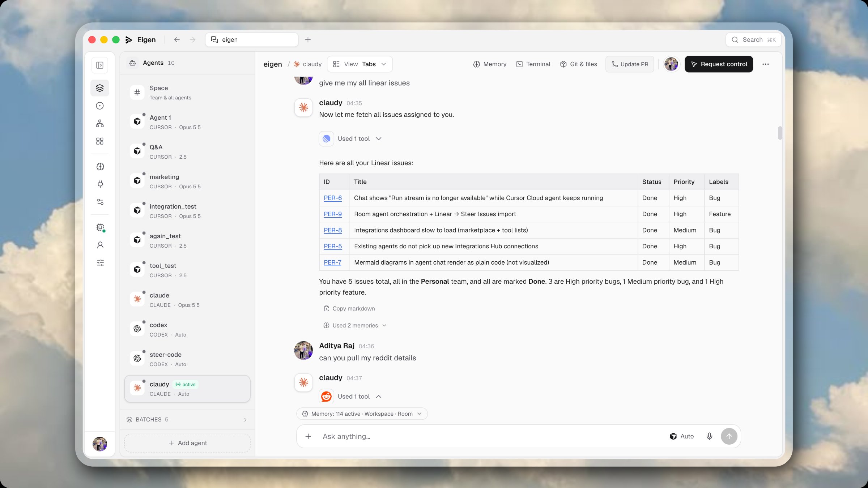Open the PER-9 issue link

[332, 214]
